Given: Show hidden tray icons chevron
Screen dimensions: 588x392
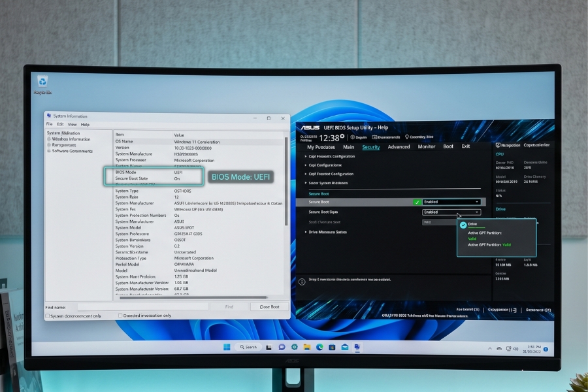Looking at the screenshot, I should (x=490, y=349).
